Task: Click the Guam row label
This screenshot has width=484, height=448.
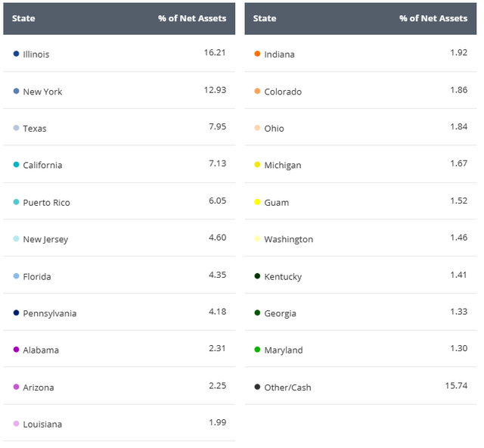Action: pyautogui.click(x=276, y=202)
